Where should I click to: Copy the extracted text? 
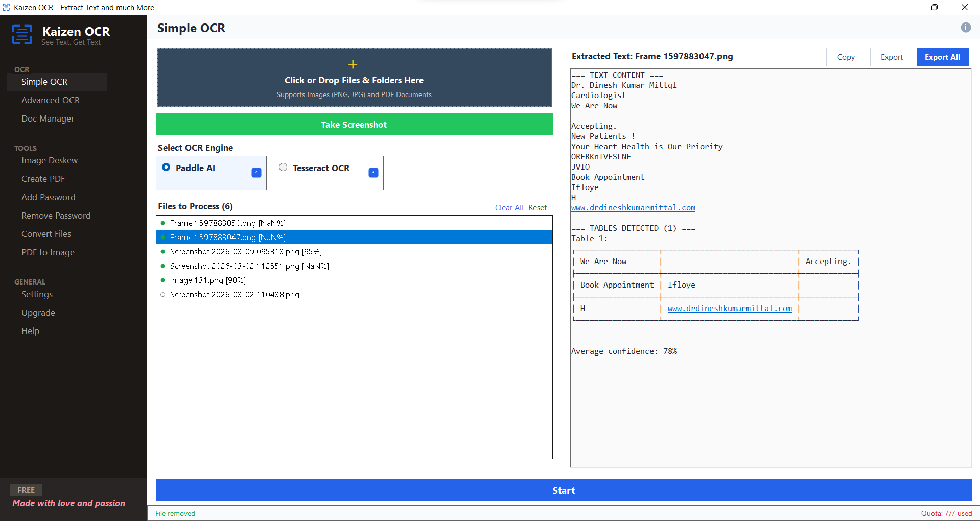tap(846, 57)
